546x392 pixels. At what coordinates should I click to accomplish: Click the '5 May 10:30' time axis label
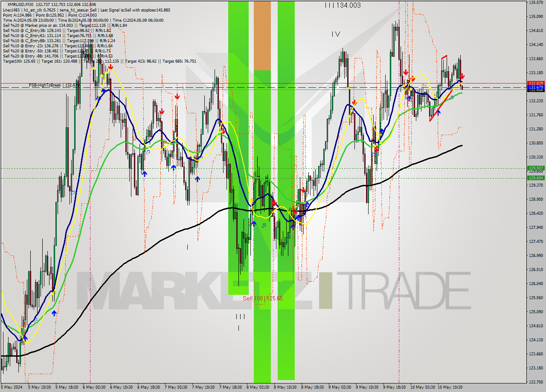pyautogui.click(x=39, y=387)
